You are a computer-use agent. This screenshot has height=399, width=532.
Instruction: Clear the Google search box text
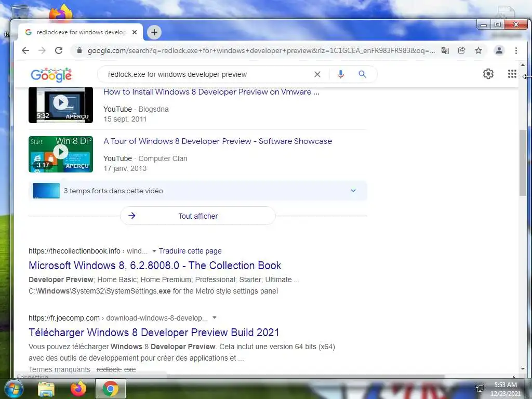pyautogui.click(x=317, y=74)
